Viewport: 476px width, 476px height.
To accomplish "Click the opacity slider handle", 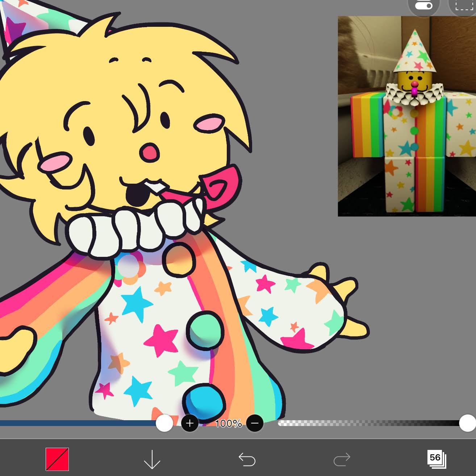I will click(x=467, y=423).
